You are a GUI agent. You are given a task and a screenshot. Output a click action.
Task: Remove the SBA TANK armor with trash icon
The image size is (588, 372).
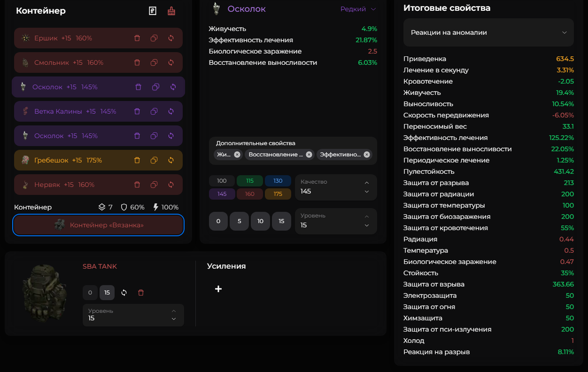point(141,293)
